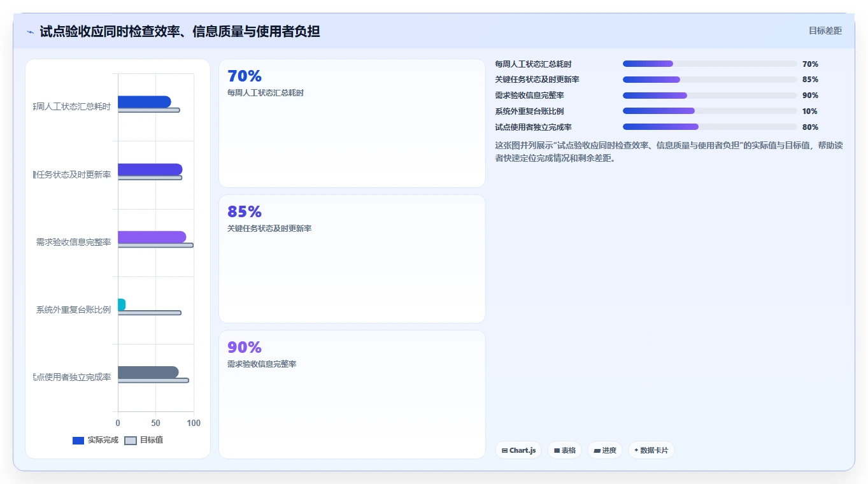Screen dimensions: 868x484
Task: Click the target bar for 需求验收信息完整率
Action: coord(155,245)
